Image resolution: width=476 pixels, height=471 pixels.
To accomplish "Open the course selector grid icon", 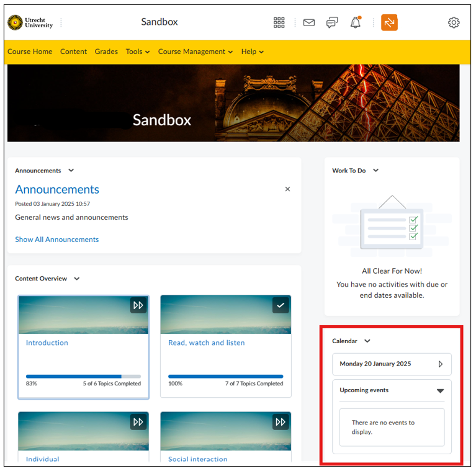I will 279,22.
